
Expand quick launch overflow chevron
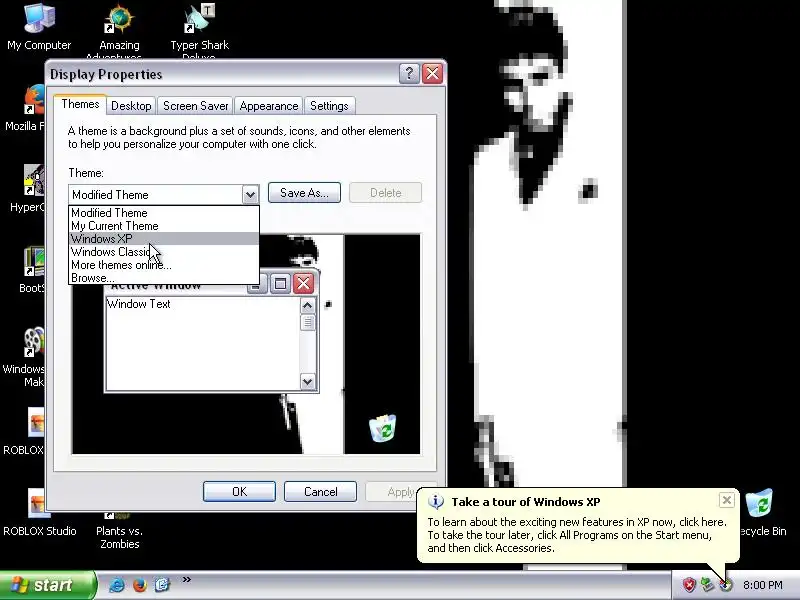[187, 579]
